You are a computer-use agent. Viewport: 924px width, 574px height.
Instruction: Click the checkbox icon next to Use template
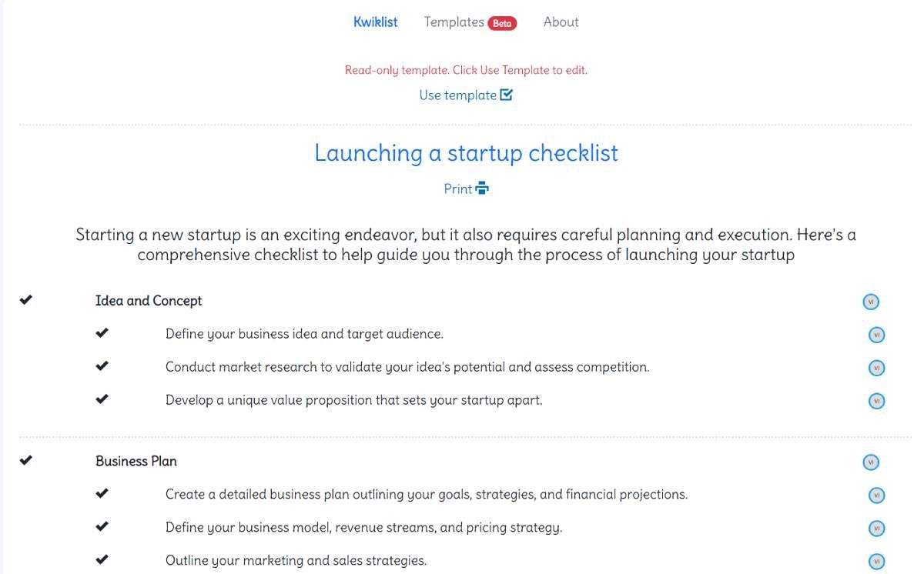coord(505,94)
